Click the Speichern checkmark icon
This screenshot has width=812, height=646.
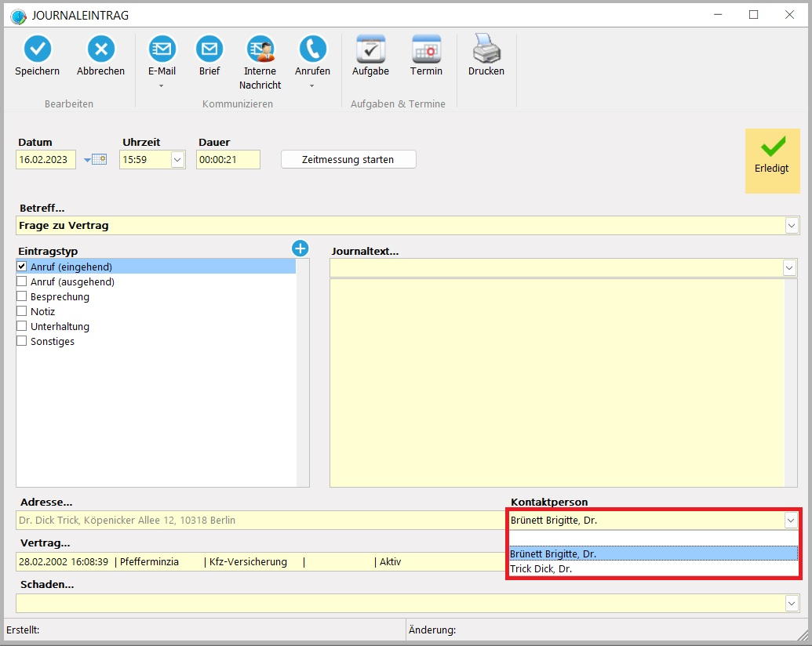tap(37, 49)
